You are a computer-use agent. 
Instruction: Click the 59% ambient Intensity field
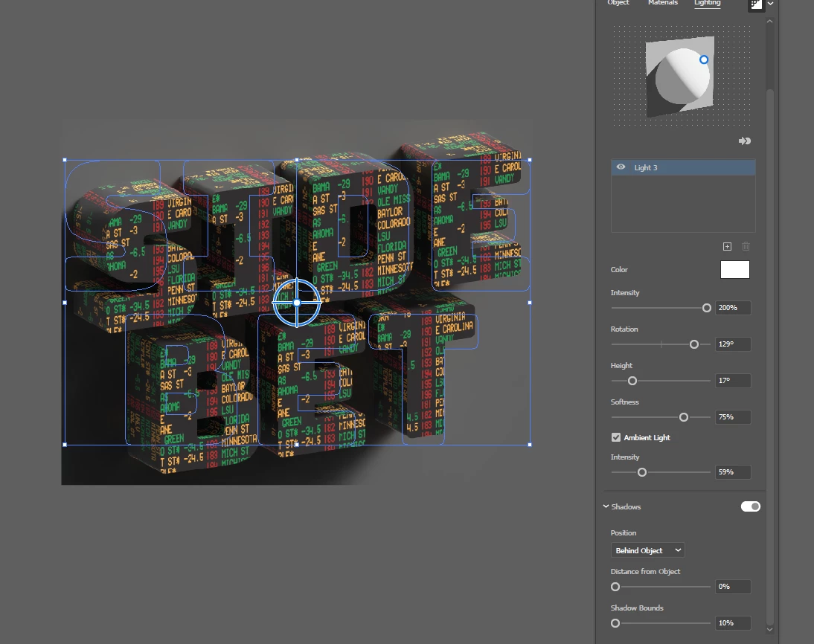click(x=732, y=471)
